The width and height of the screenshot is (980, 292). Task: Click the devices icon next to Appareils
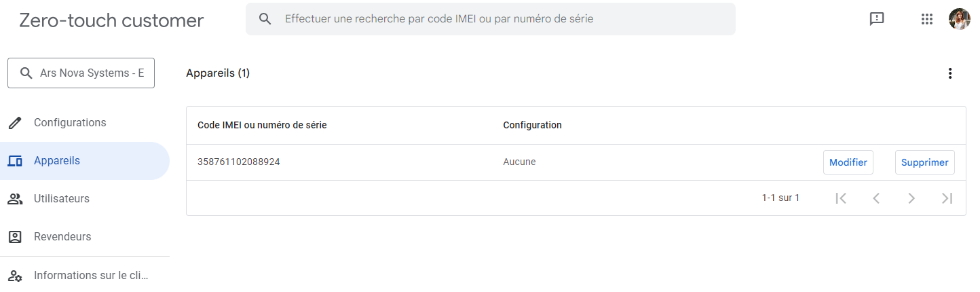tap(15, 161)
